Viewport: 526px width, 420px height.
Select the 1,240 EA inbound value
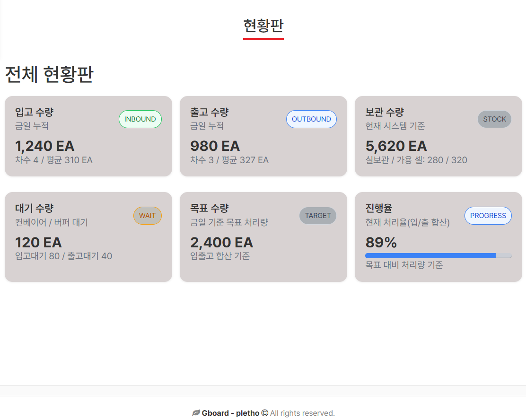(x=44, y=146)
